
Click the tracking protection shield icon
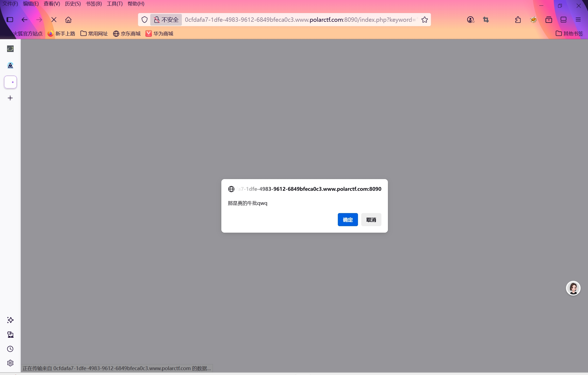[x=145, y=20]
